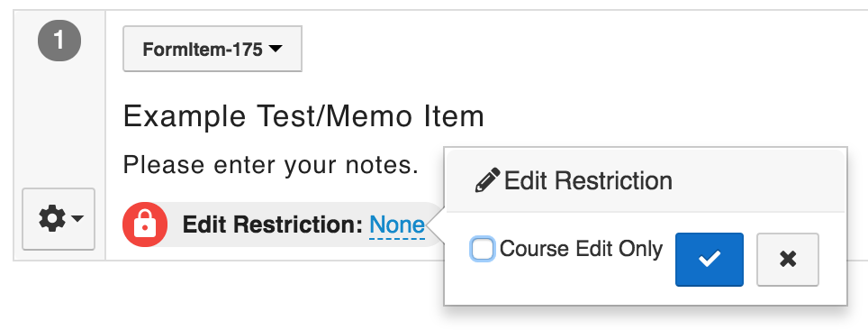Click the gray number 1 badge
Viewport: 868px width, 330px height.
pos(59,41)
